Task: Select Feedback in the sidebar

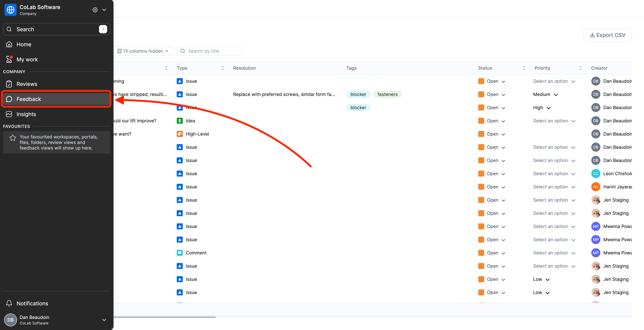Action: (x=56, y=99)
